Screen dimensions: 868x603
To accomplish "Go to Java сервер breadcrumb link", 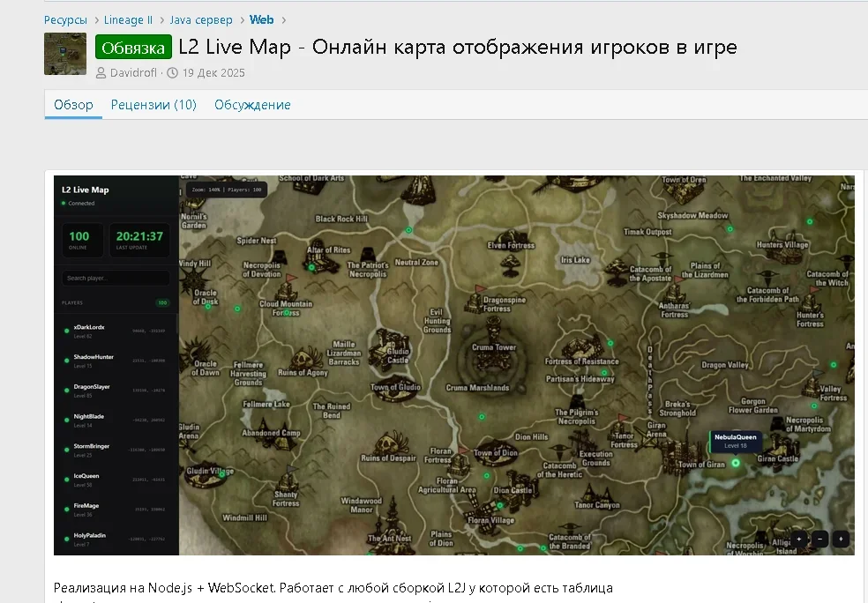I will click(201, 20).
